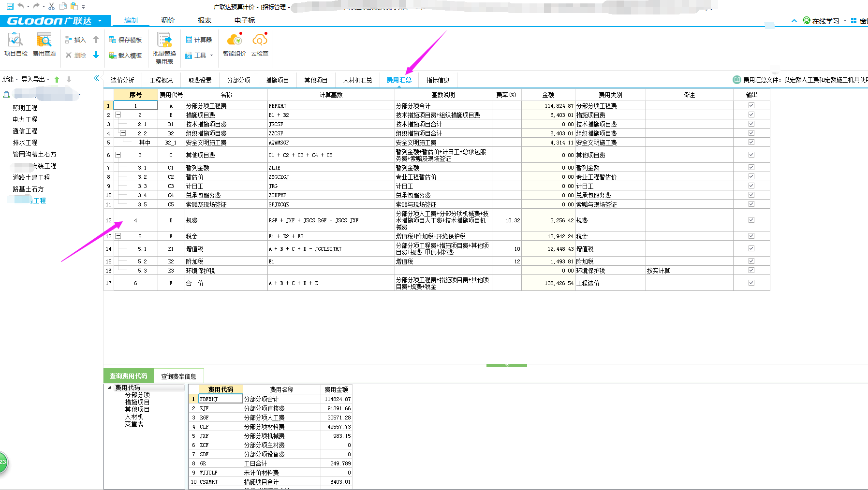This screenshot has width=868, height=490.
Task: Collapse row 5 税金 node
Action: tap(118, 236)
